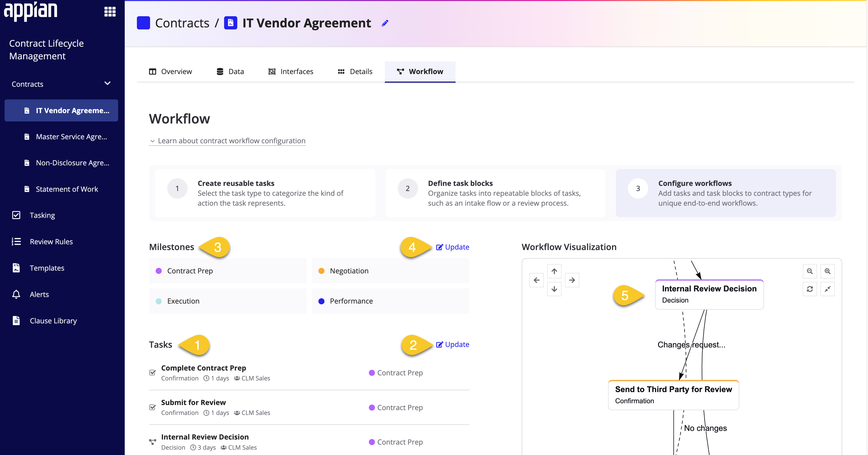Click Update link for Tasks
Screen dimensions: 868x455
pyautogui.click(x=453, y=344)
